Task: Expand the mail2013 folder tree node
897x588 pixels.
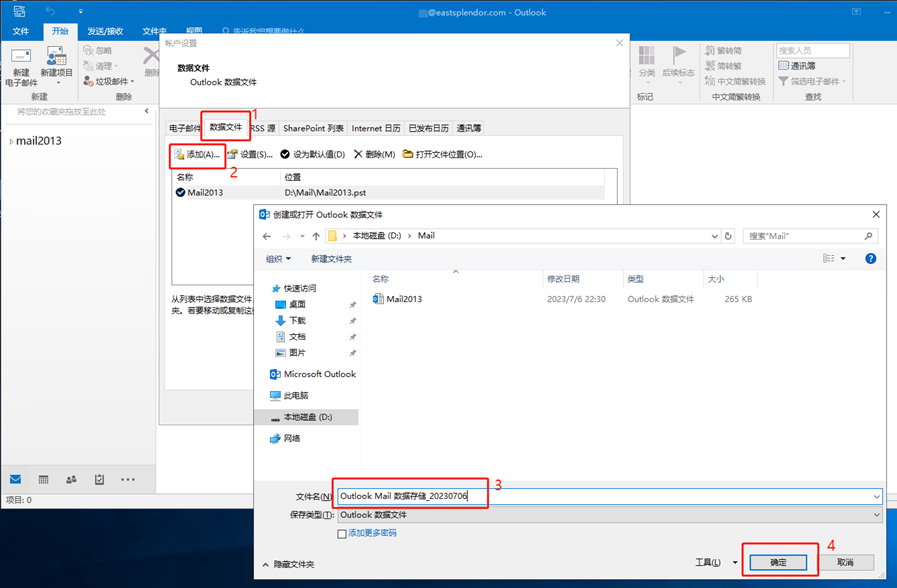Action: (11, 142)
